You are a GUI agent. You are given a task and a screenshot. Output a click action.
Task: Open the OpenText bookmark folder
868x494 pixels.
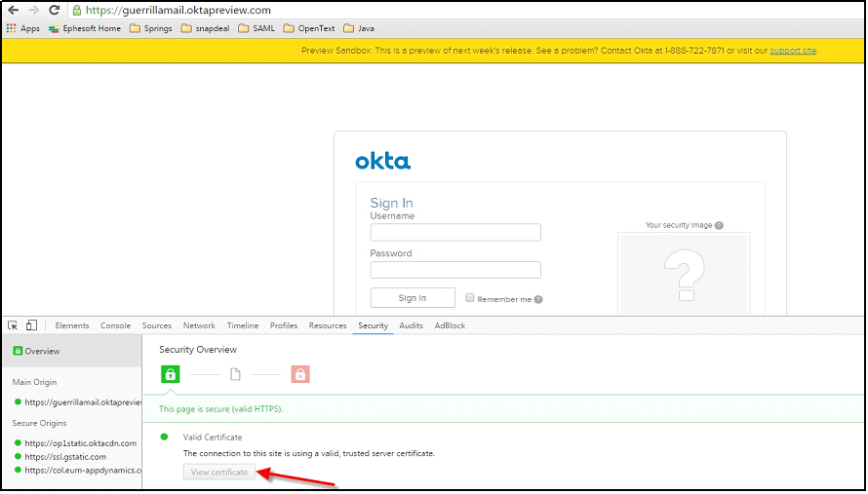(x=309, y=28)
